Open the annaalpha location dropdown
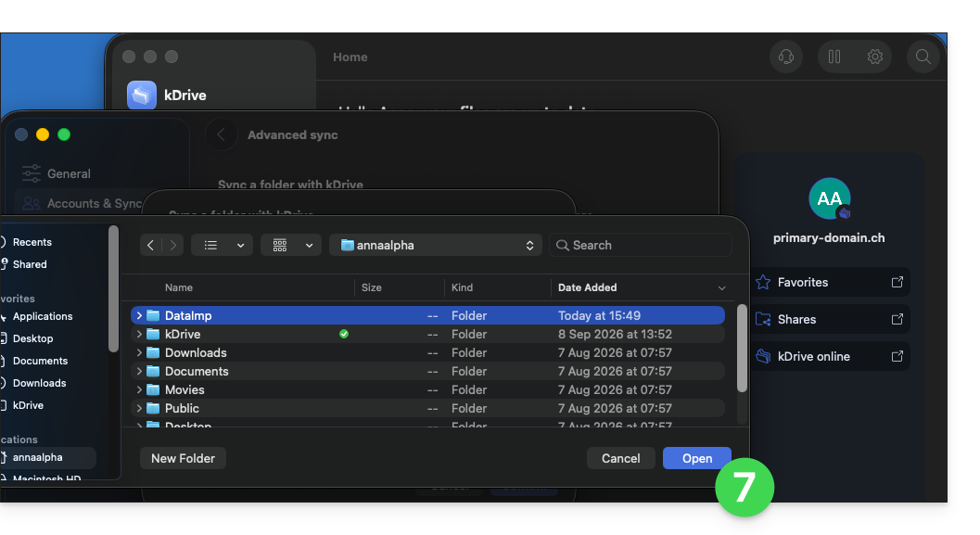The height and width of the screenshot is (535, 980). pyautogui.click(x=435, y=245)
